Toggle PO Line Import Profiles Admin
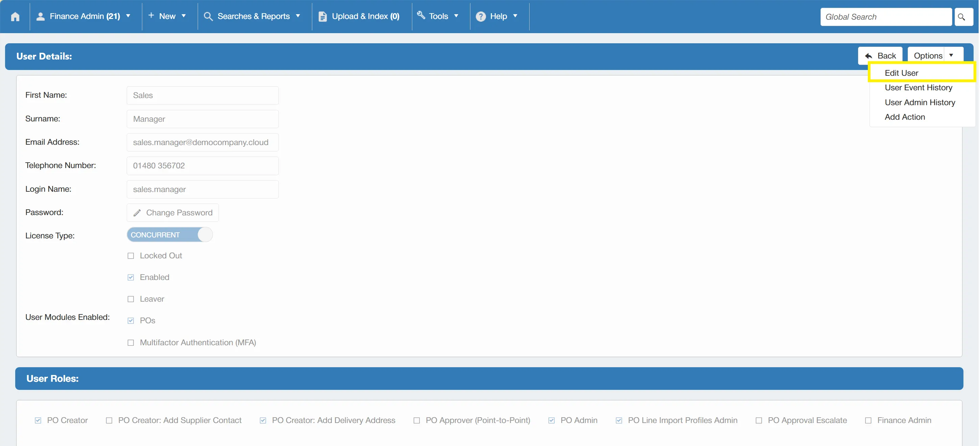The image size is (980, 446). coord(619,421)
